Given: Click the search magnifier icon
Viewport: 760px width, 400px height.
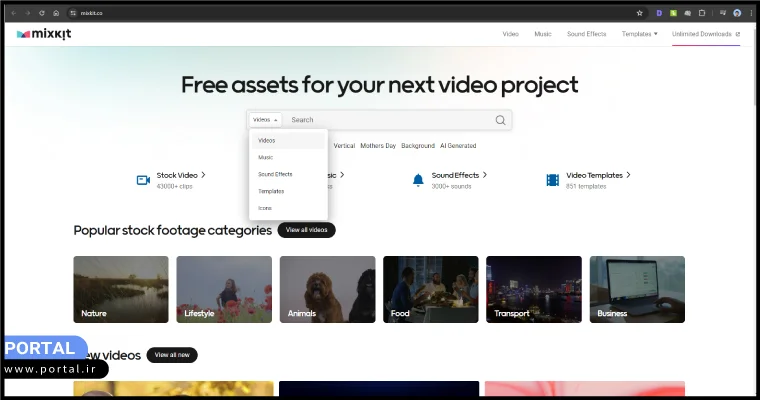Looking at the screenshot, I should click(x=500, y=120).
